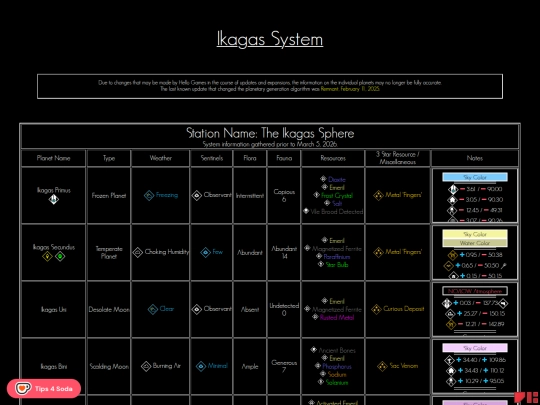This screenshot has height=405, width=540.
Task: Click the Intermittent flora cell
Action: click(x=250, y=195)
